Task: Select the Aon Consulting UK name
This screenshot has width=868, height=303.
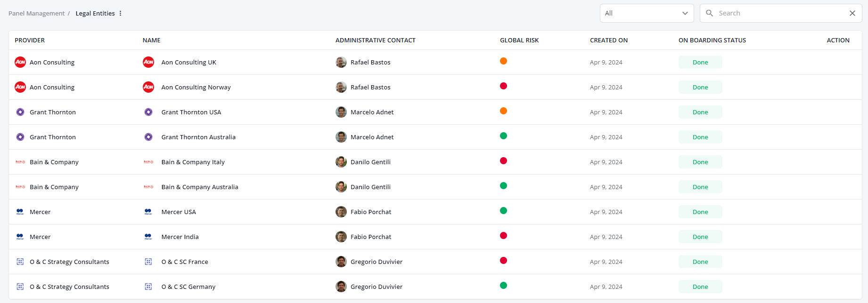Action: pyautogui.click(x=189, y=62)
